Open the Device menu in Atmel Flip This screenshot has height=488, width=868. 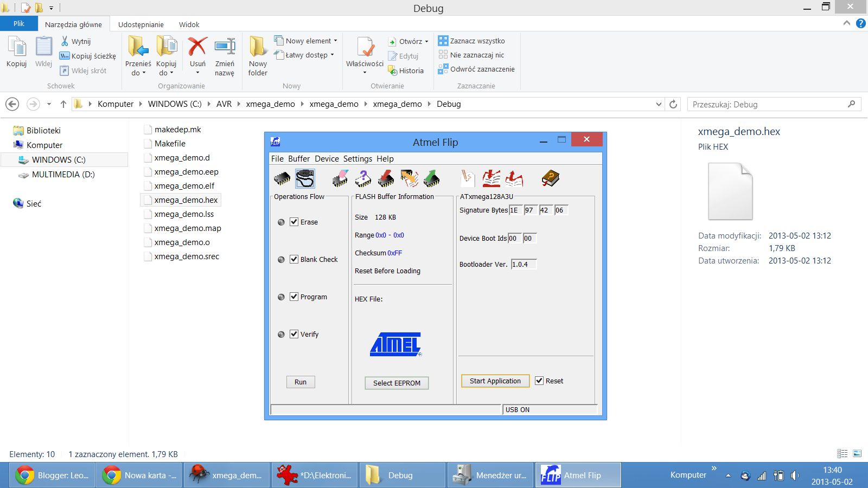coord(327,159)
